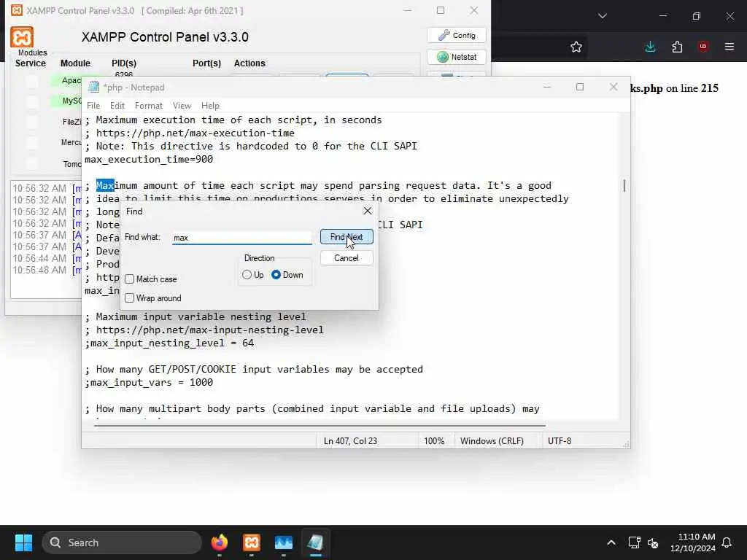The width and height of the screenshot is (747, 560).
Task: Expand Firefox list all tabs chevron
Action: point(602,16)
